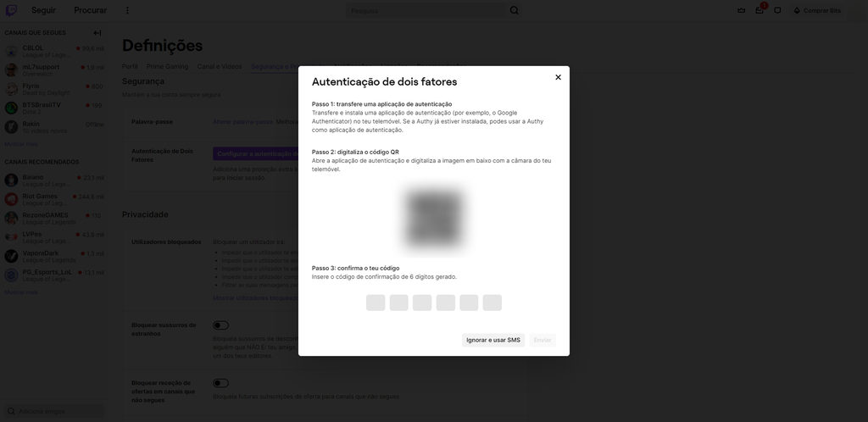Click Configurar a autenticação button
Viewport: 868px width, 422px height.
256,153
